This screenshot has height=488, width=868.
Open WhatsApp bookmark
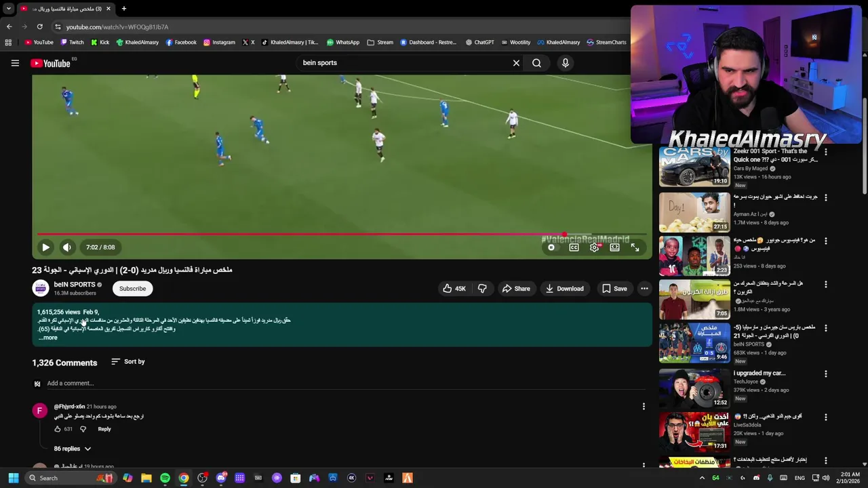click(343, 42)
